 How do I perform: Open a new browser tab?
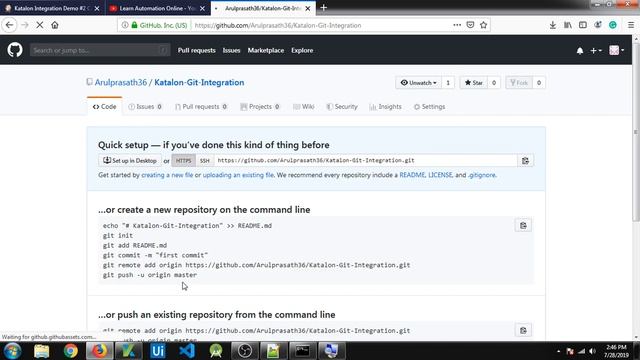324,8
